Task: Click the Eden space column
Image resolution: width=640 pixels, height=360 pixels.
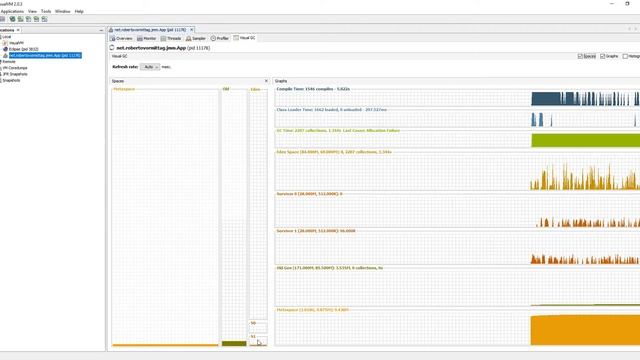Action: point(258,204)
